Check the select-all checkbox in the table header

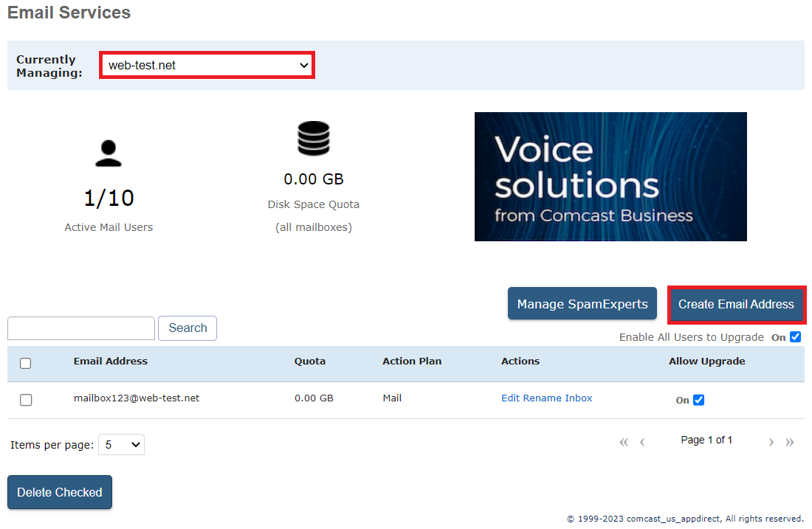[26, 363]
